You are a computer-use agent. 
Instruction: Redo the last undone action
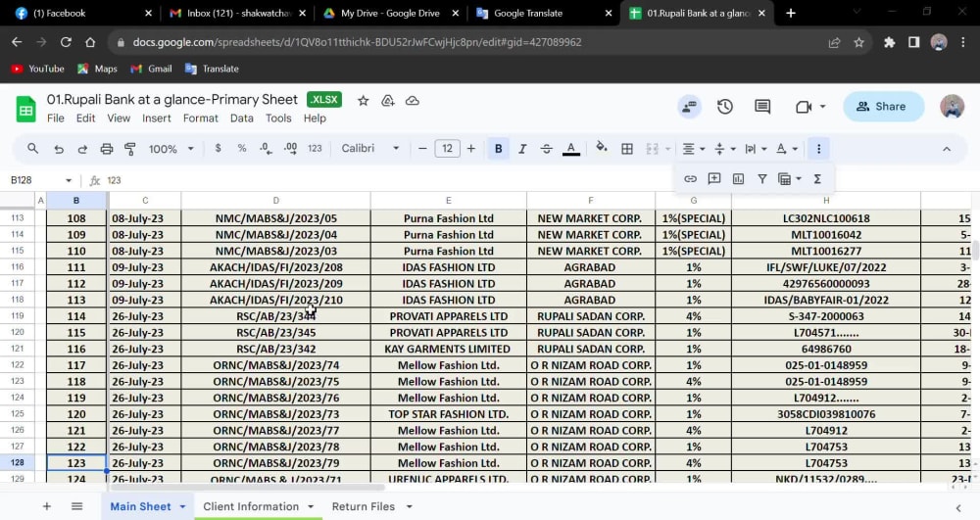[x=82, y=149]
